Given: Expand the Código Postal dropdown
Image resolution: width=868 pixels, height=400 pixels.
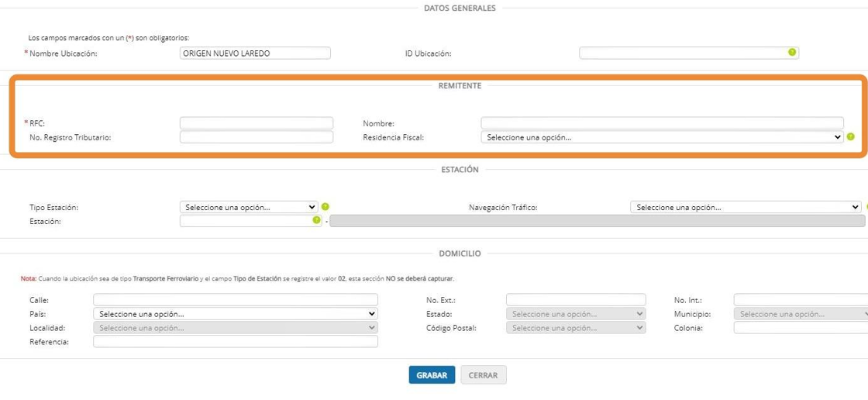Looking at the screenshot, I should pos(575,328).
